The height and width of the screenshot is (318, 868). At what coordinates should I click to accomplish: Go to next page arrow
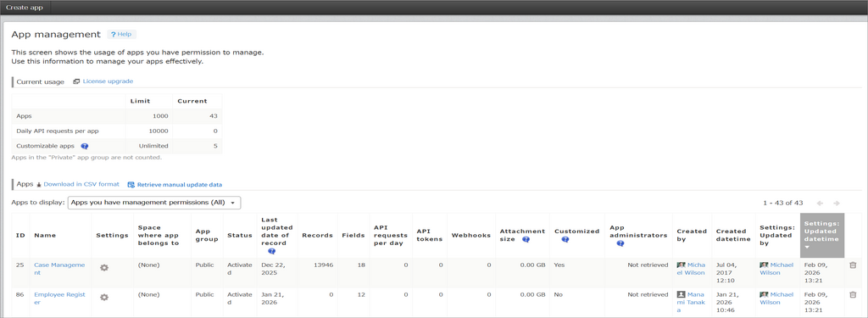(837, 204)
